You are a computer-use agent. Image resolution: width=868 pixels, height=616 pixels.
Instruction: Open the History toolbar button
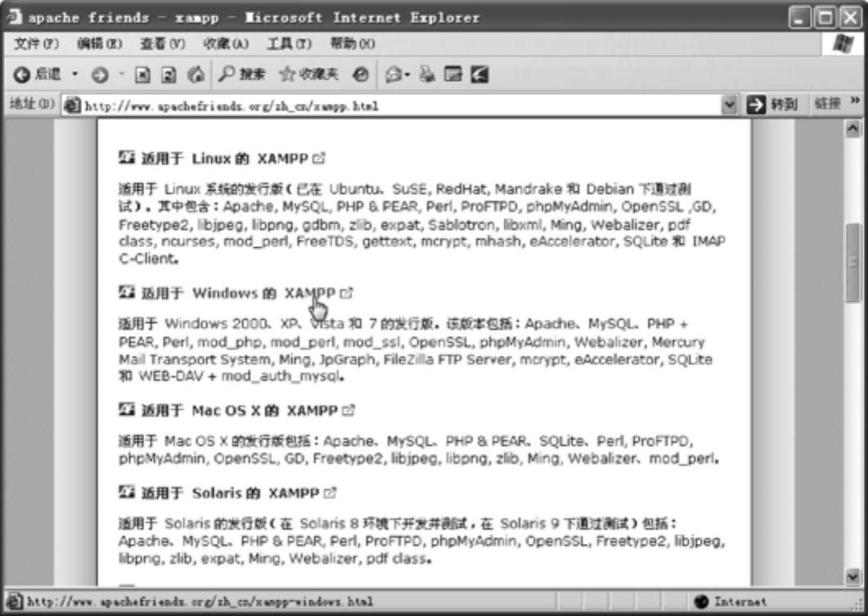click(361, 74)
